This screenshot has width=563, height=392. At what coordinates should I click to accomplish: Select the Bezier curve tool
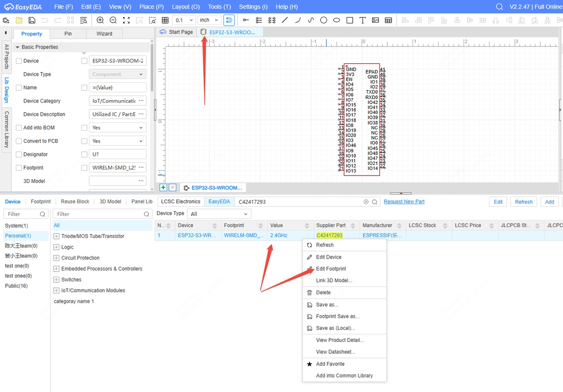point(311,20)
